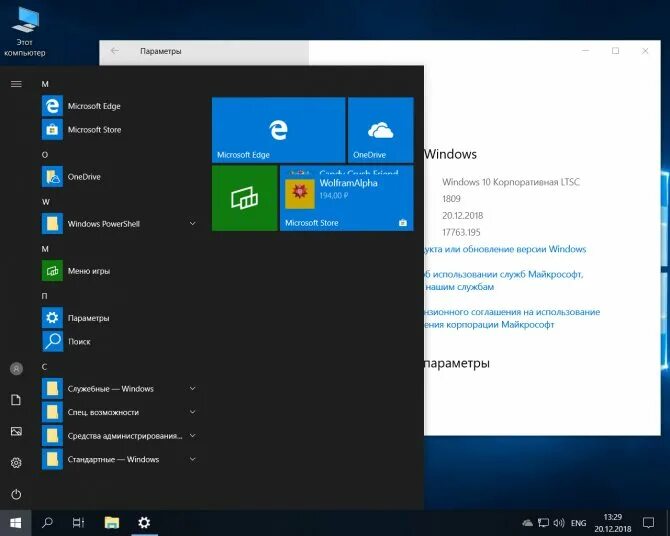This screenshot has height=536, width=670.
Task: Select Windows 10 Корпоративная LTSC text
Action: click(x=511, y=182)
